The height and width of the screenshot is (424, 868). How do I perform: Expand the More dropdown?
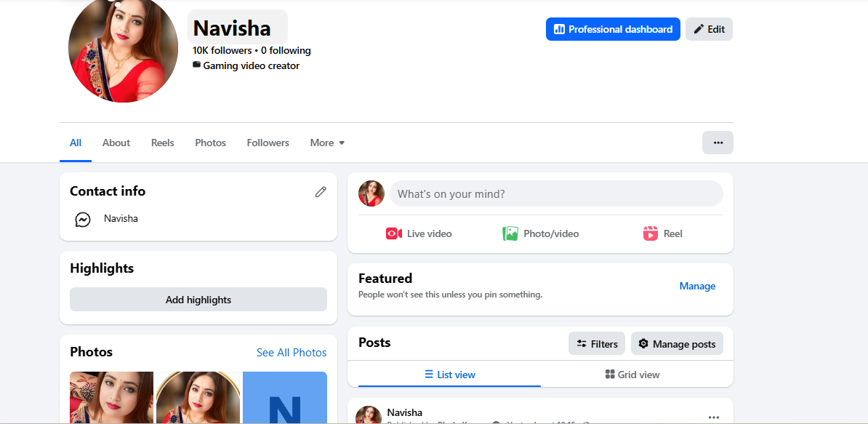pos(327,143)
